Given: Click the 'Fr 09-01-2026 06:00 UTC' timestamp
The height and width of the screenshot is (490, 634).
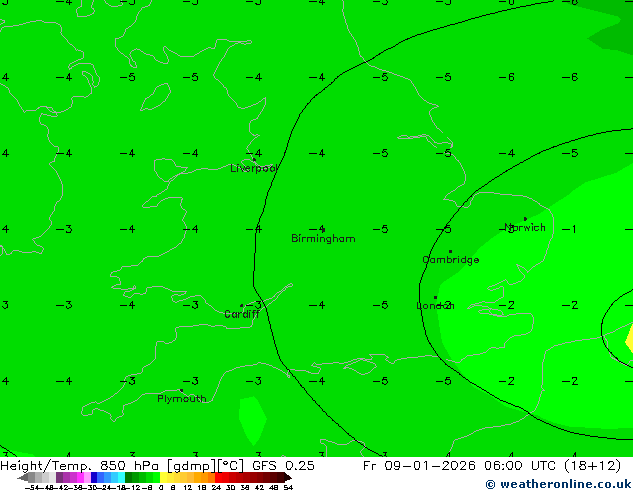Looking at the screenshot, I should coord(460,466).
